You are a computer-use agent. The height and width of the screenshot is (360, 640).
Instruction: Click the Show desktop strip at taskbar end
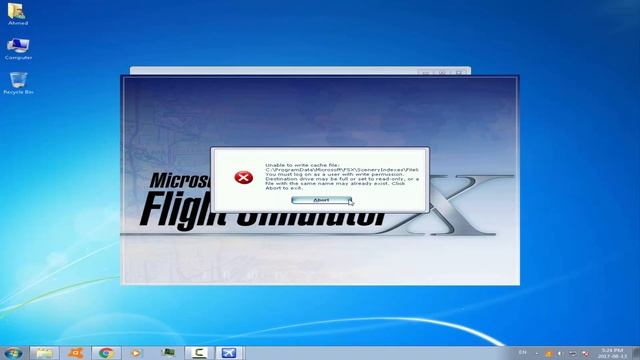coord(636,353)
